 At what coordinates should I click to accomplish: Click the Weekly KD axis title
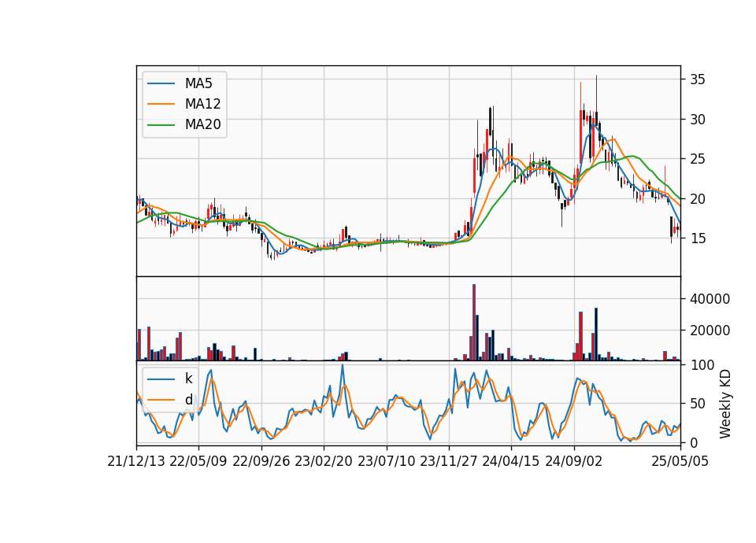(x=725, y=404)
